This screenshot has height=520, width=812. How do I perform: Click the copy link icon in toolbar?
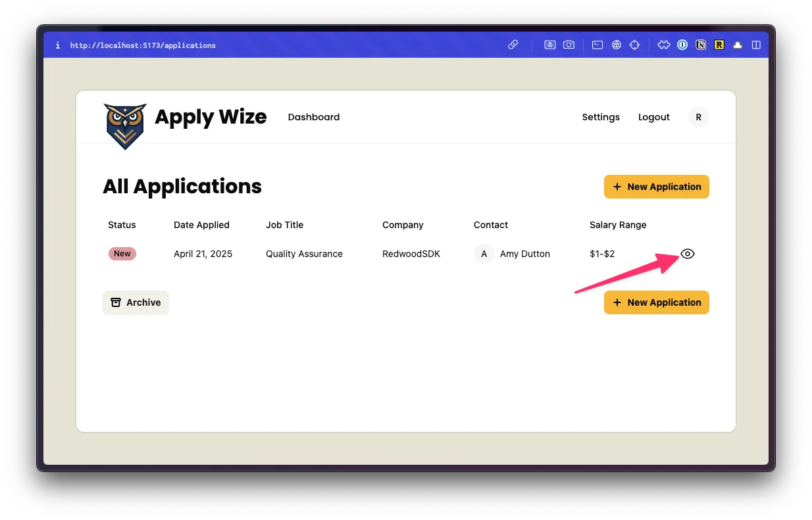513,45
